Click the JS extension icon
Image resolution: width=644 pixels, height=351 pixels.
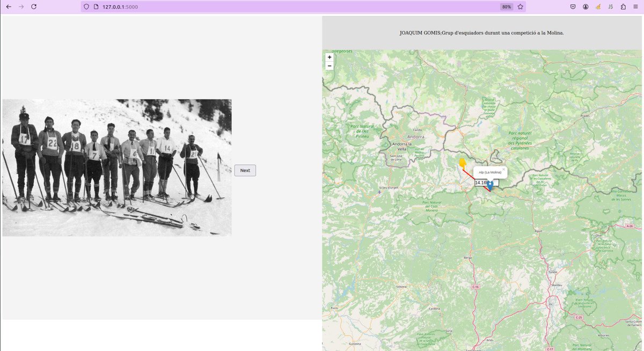[x=611, y=6]
